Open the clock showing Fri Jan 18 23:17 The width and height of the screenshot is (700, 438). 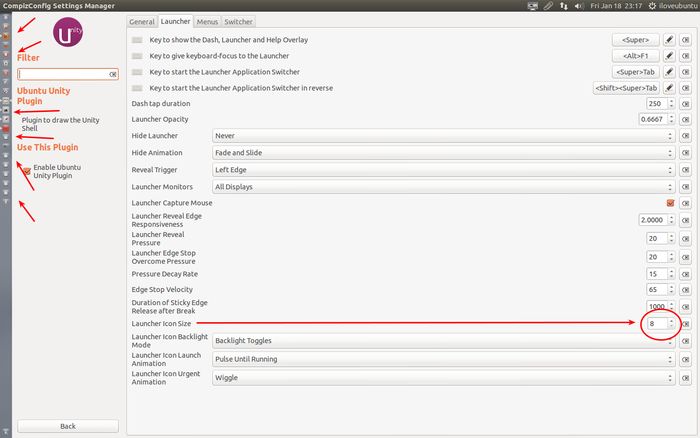click(616, 6)
